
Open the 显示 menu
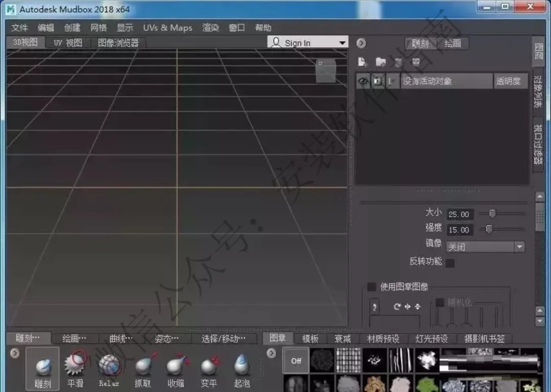pos(125,28)
